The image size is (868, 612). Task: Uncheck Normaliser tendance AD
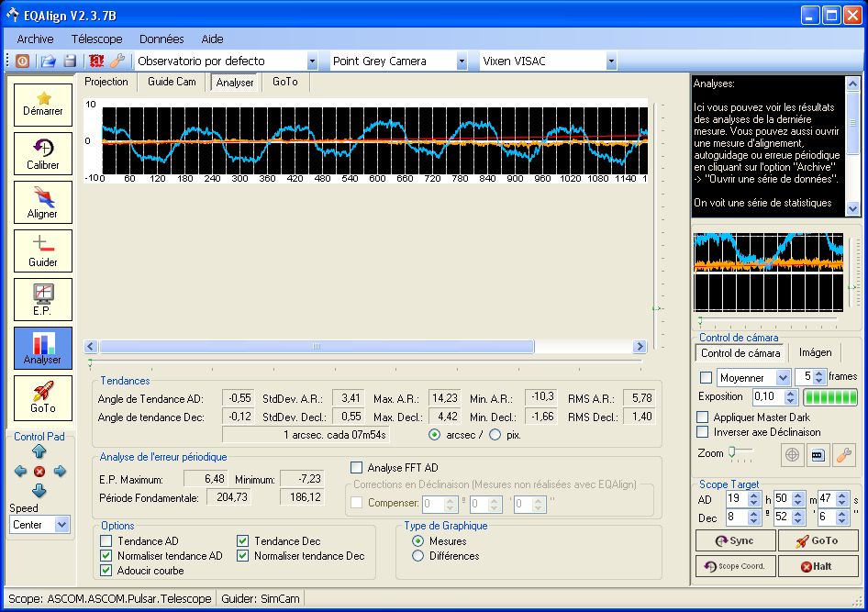click(106, 555)
